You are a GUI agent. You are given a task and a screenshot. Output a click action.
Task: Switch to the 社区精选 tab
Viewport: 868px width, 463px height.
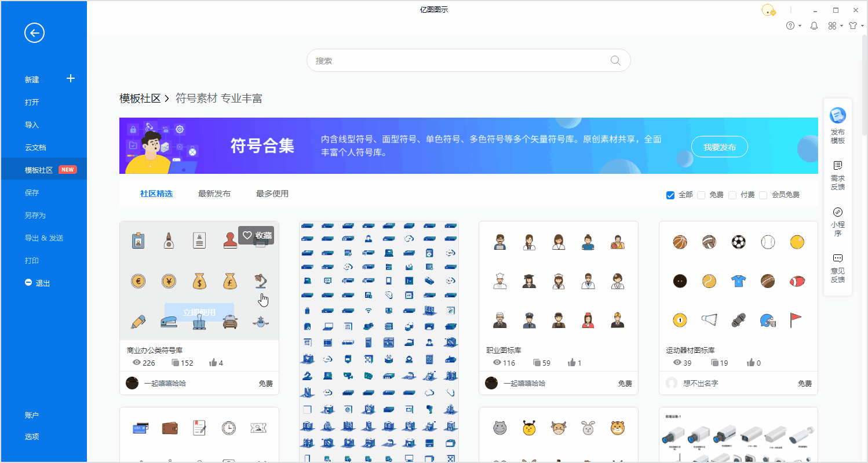(x=156, y=194)
